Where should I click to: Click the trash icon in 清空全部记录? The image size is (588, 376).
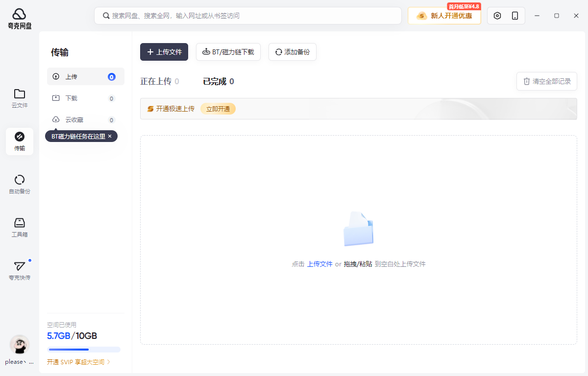(527, 81)
